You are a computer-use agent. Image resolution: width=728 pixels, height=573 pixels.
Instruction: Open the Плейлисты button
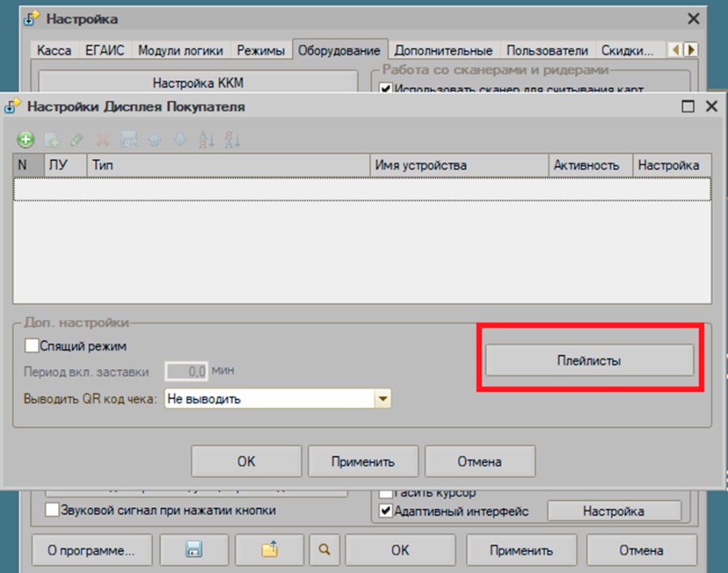(589, 360)
